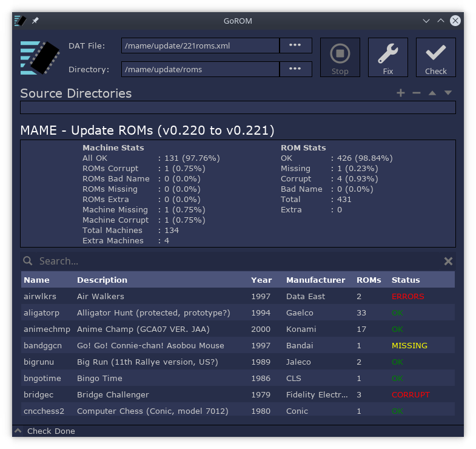The height and width of the screenshot is (449, 476).
Task: Expand the Check Done status bar chevron
Action: coord(18,431)
